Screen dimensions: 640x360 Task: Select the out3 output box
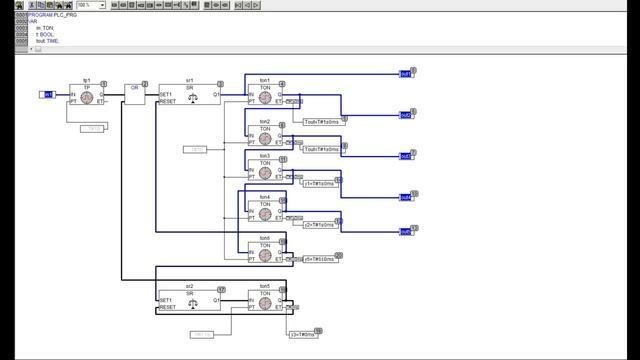pos(406,156)
